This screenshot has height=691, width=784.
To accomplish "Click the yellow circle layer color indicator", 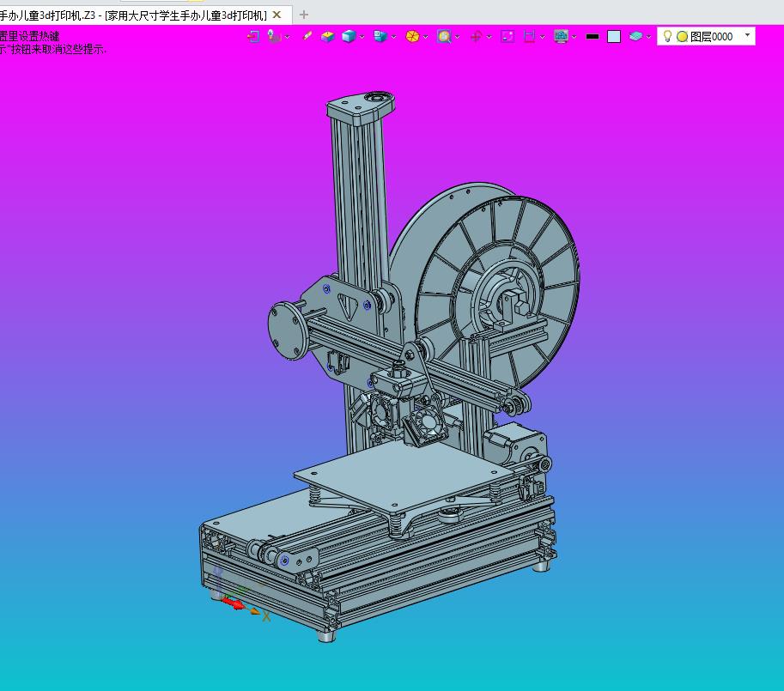I will tap(682, 36).
